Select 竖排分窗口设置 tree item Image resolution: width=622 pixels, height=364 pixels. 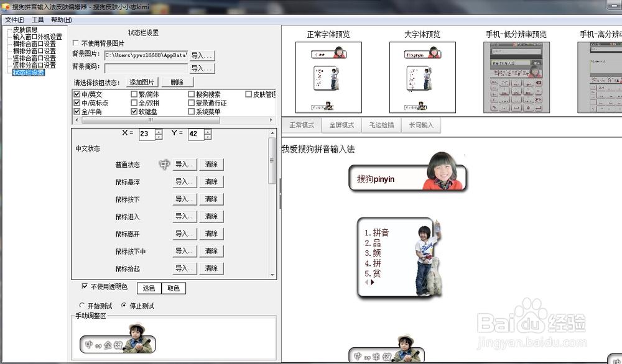pyautogui.click(x=34, y=65)
